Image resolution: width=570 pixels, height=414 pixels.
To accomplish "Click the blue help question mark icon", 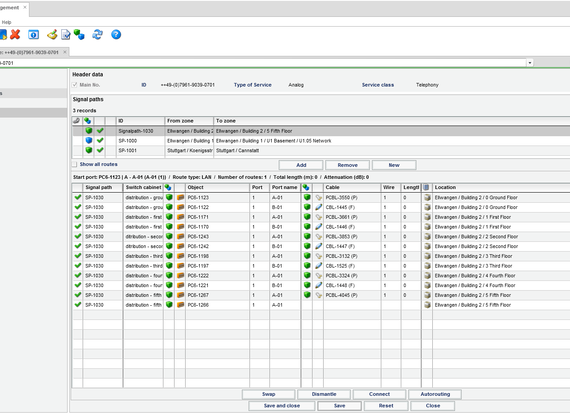I will [x=116, y=35].
